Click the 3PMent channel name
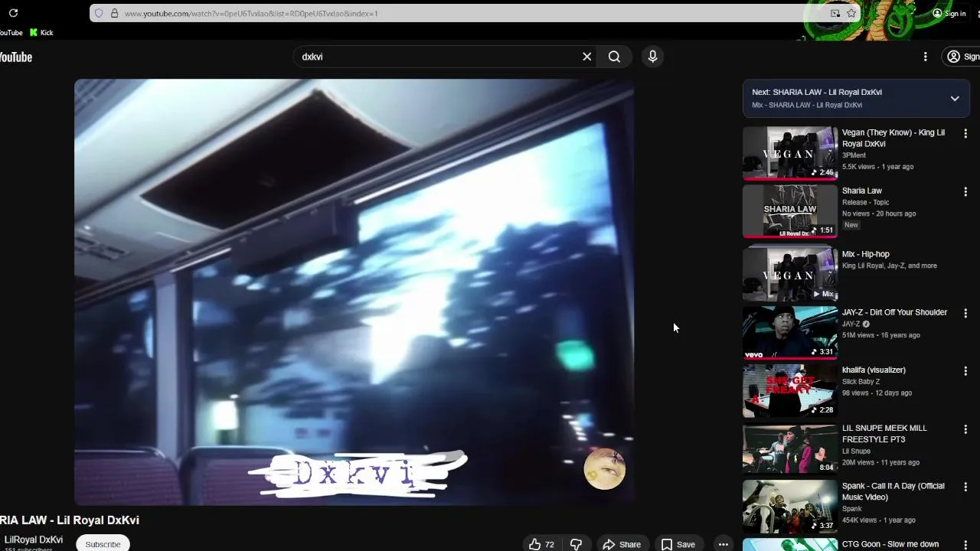 coord(854,155)
